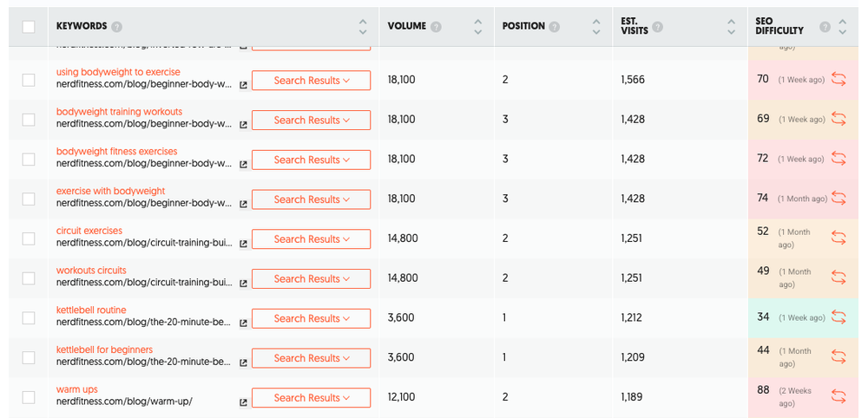Open keyword 'workouts circuits'

click(91, 270)
